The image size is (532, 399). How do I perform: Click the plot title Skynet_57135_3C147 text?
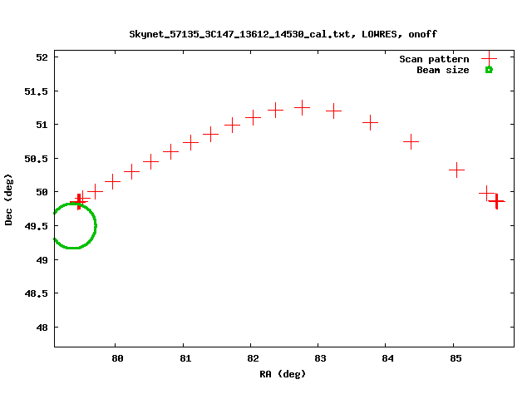coord(283,34)
